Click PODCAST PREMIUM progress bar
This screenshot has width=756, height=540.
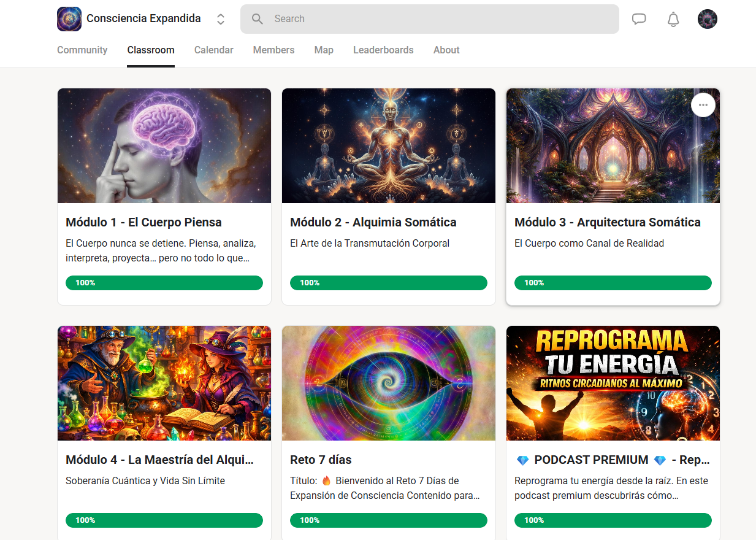[x=613, y=520]
